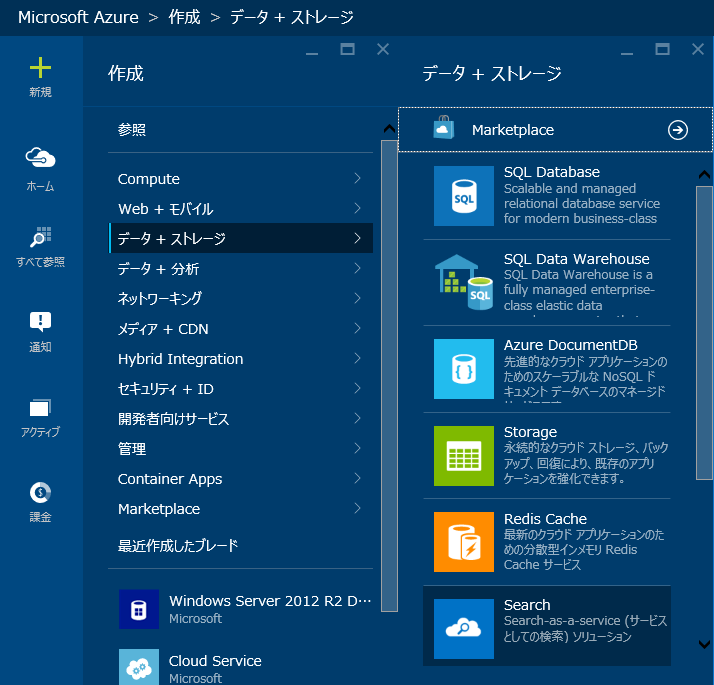This screenshot has width=714, height=685.
Task: Click the SQL Database tile icon
Action: click(464, 196)
